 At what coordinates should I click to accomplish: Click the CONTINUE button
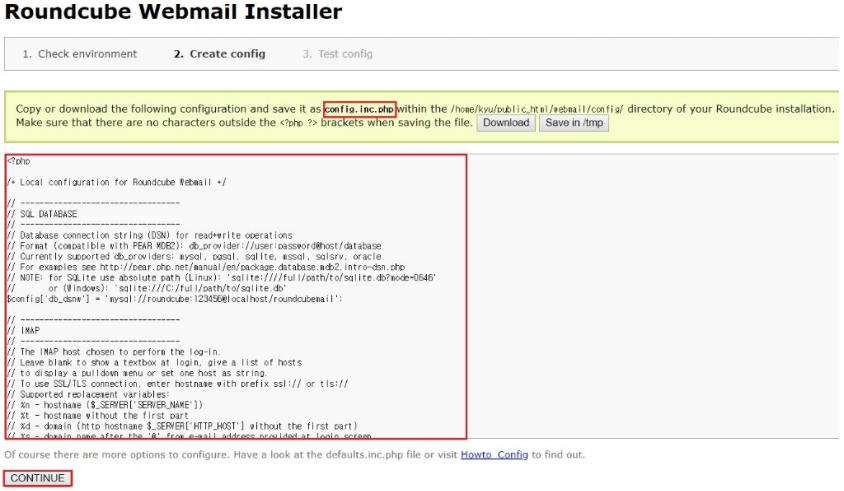click(x=37, y=478)
